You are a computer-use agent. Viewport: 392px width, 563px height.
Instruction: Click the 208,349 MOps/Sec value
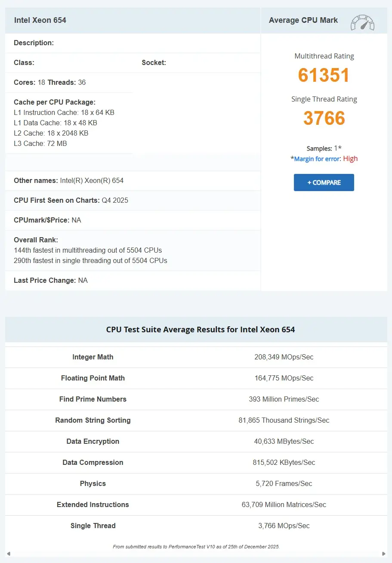coord(284,357)
